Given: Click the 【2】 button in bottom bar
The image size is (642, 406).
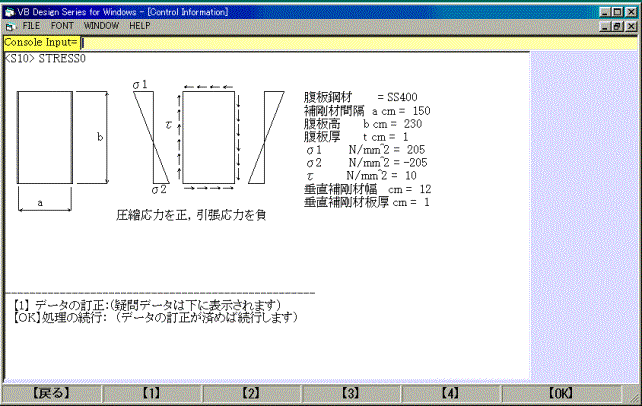Looking at the screenshot, I should coord(251,393).
